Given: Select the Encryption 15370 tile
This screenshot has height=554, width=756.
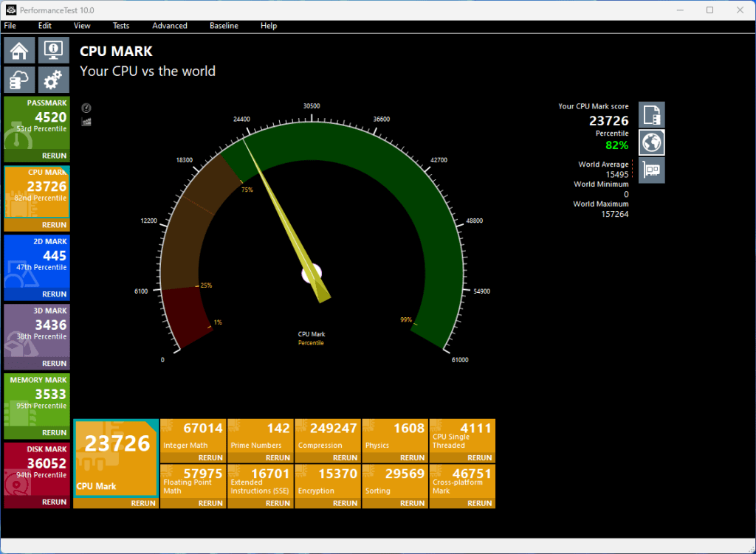Looking at the screenshot, I should coord(328,481).
